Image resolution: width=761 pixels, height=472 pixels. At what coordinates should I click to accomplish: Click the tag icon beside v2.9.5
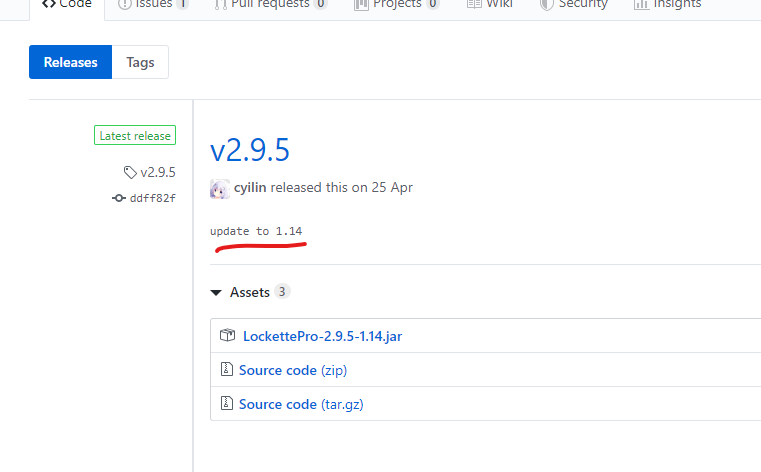[130, 172]
